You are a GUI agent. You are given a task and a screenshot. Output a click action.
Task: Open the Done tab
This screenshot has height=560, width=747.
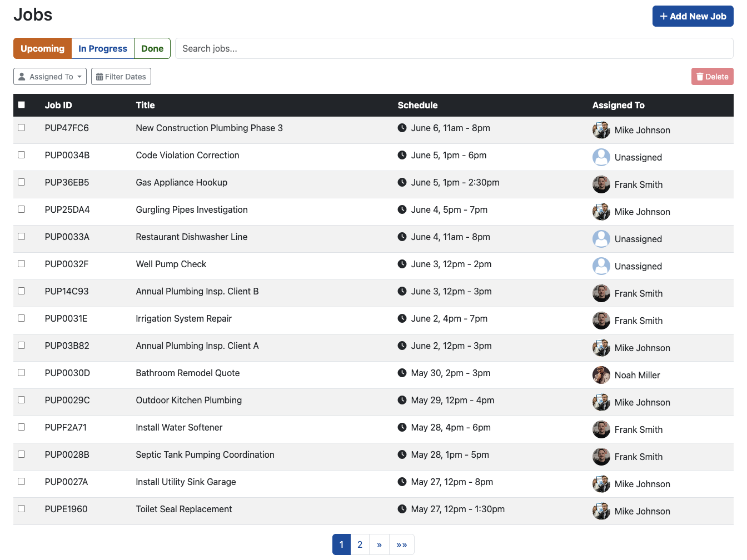click(x=152, y=48)
